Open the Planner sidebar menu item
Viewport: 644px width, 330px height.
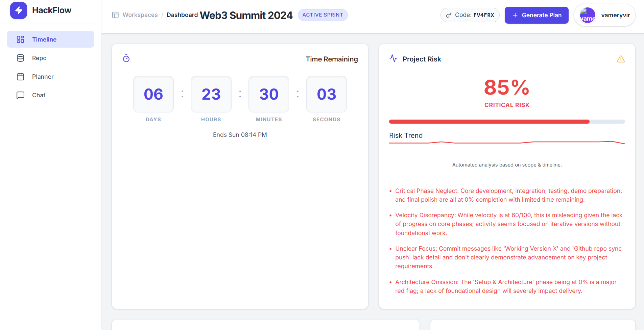tap(43, 77)
